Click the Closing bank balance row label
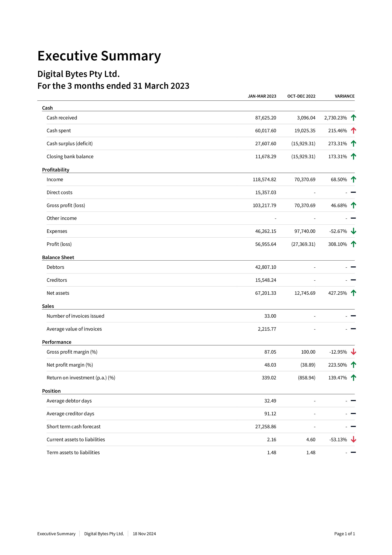Viewport: 392px width, 555px height. pyautogui.click(x=70, y=157)
